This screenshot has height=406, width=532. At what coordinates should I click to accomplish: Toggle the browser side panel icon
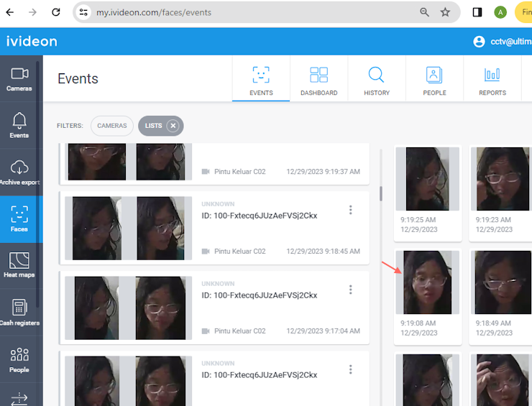[477, 12]
